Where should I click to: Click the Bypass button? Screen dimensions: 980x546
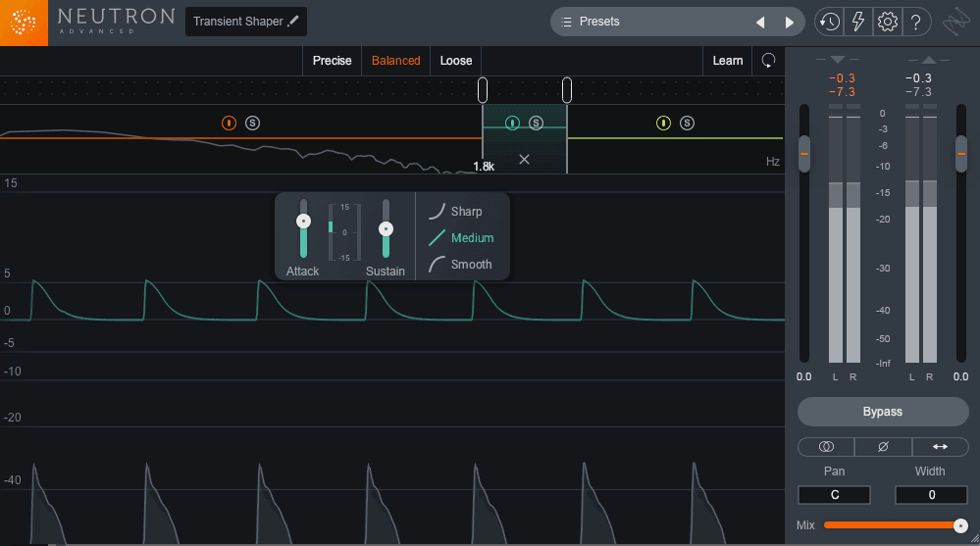click(883, 412)
